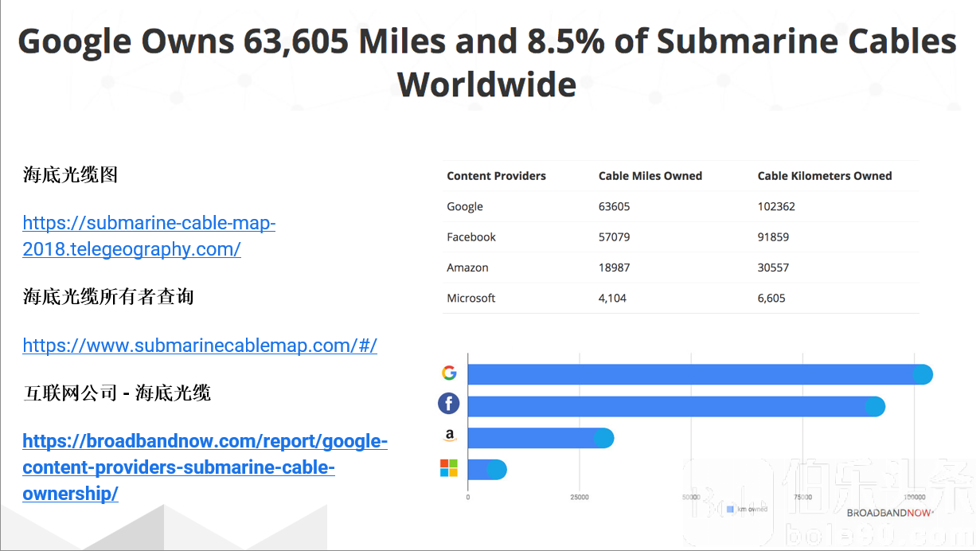
Task: Click the Cable Miles Owned column header
Action: pyautogui.click(x=650, y=176)
